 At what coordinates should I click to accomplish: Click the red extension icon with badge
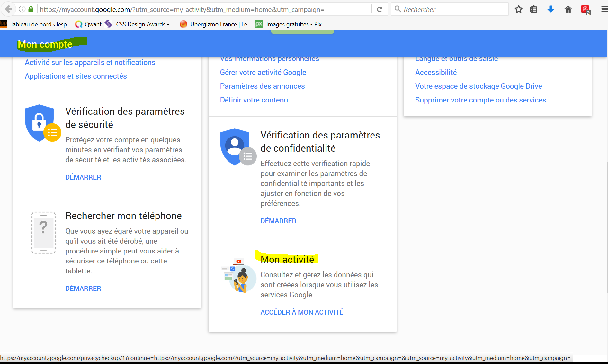point(586,10)
